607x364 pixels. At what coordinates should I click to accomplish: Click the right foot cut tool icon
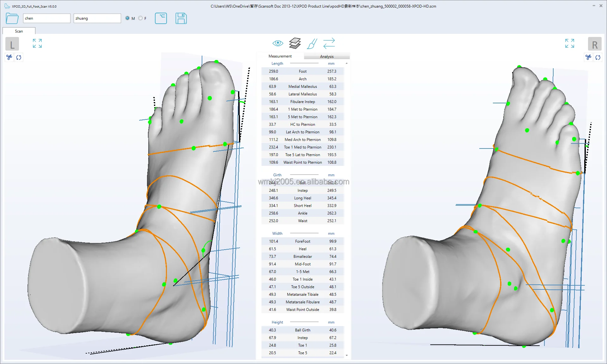click(x=588, y=57)
